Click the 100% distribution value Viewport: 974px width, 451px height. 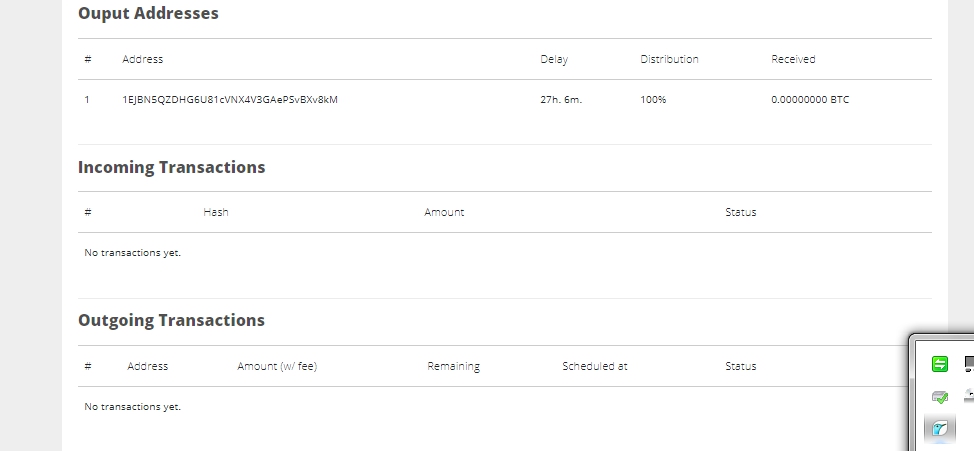(653, 100)
